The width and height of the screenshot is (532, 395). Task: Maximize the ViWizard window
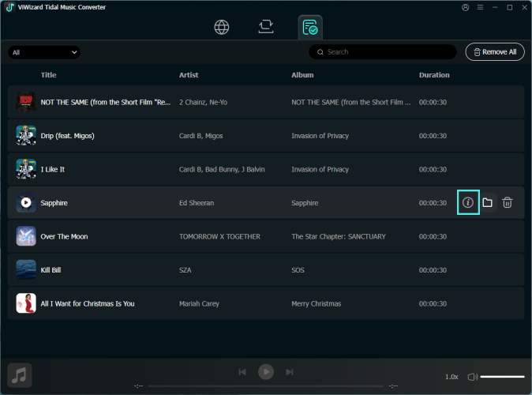tap(510, 7)
